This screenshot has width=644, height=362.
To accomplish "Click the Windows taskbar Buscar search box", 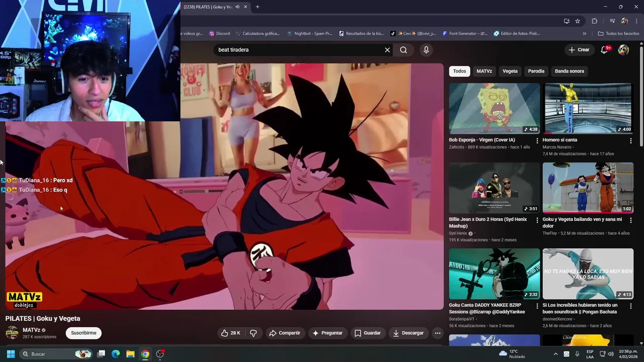I will [56, 354].
